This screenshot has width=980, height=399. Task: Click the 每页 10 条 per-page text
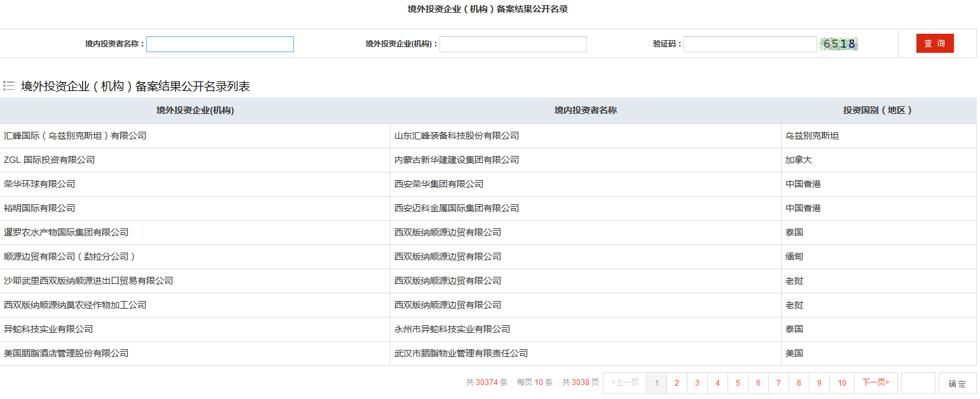click(535, 382)
